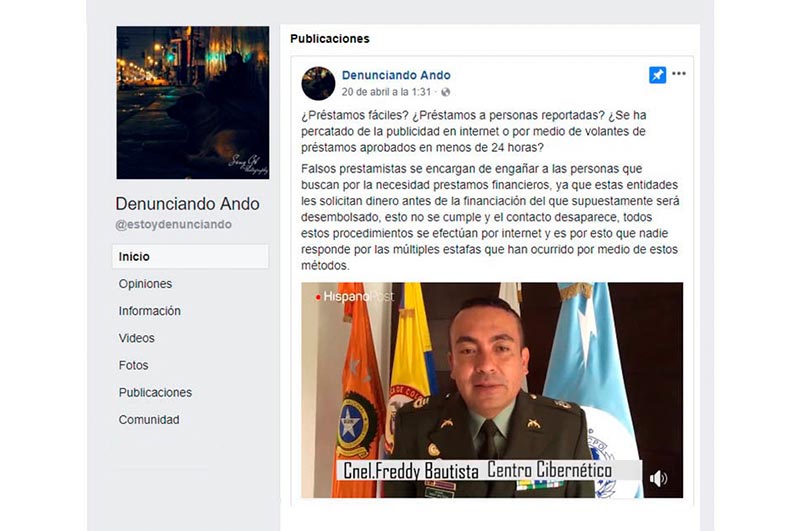Open the small round post author avatar
Image resolution: width=800 pixels, height=531 pixels.
(318, 83)
